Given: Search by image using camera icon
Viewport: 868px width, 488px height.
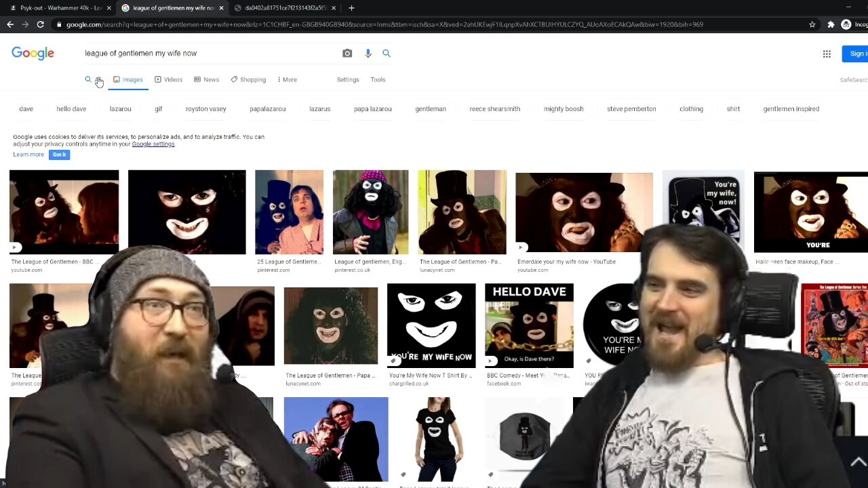Looking at the screenshot, I should click(x=347, y=54).
